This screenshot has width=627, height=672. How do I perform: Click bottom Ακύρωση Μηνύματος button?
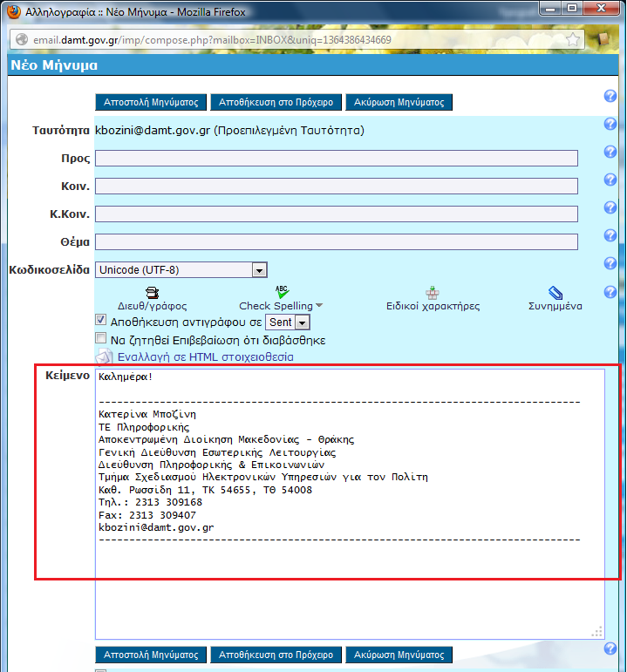click(x=399, y=655)
